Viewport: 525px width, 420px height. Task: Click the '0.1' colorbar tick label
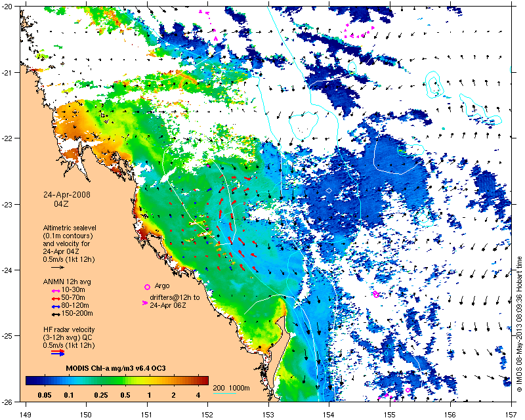(x=69, y=395)
